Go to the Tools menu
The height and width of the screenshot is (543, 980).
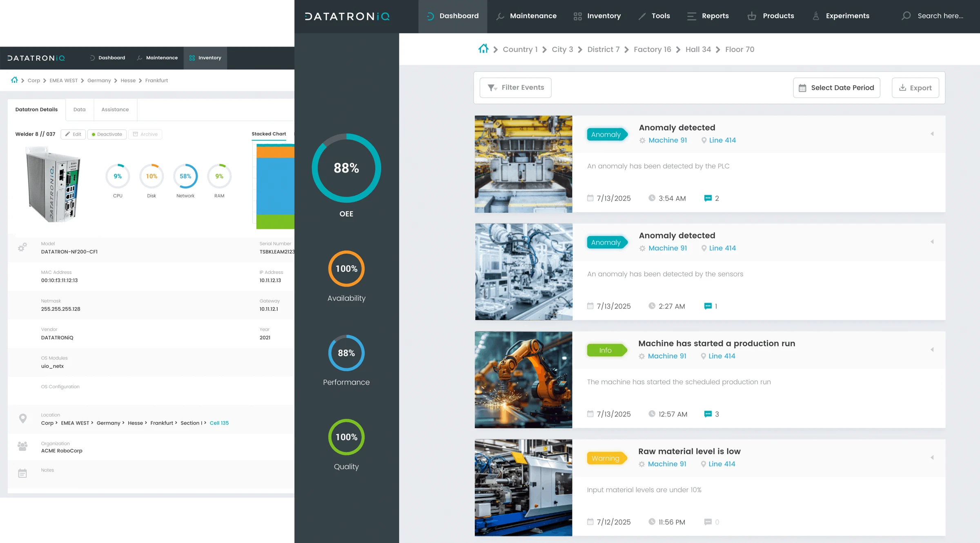tap(654, 16)
